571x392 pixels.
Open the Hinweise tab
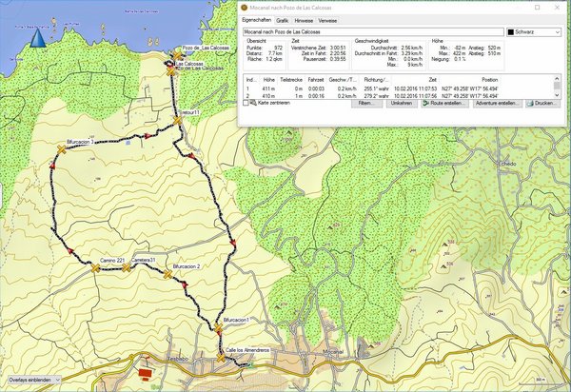coord(306,18)
